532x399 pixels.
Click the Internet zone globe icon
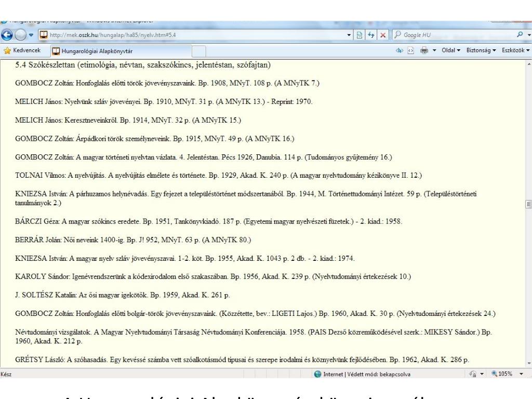pyautogui.click(x=317, y=374)
